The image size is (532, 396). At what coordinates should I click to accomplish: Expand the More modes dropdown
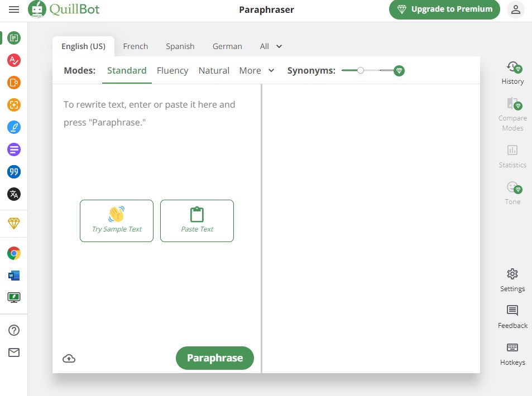coord(257,70)
